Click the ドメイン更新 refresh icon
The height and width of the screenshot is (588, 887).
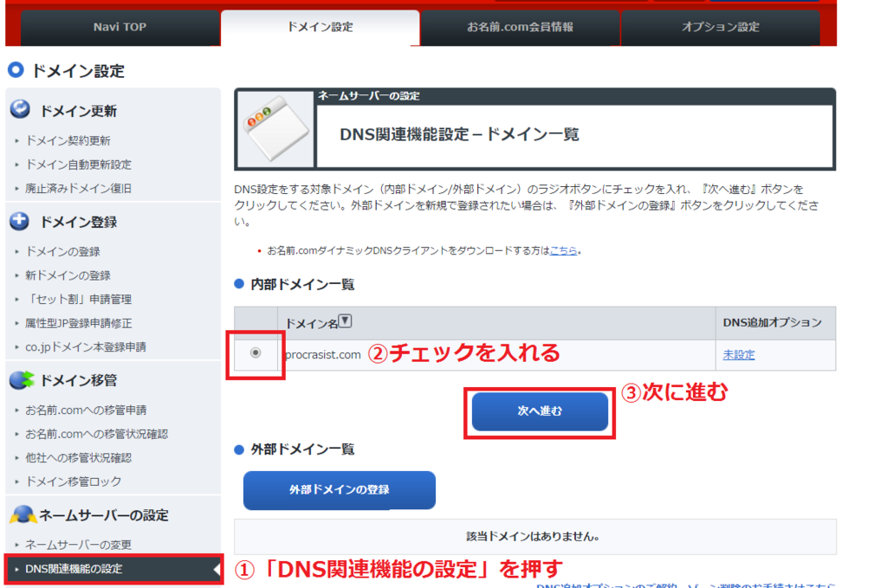[20, 109]
